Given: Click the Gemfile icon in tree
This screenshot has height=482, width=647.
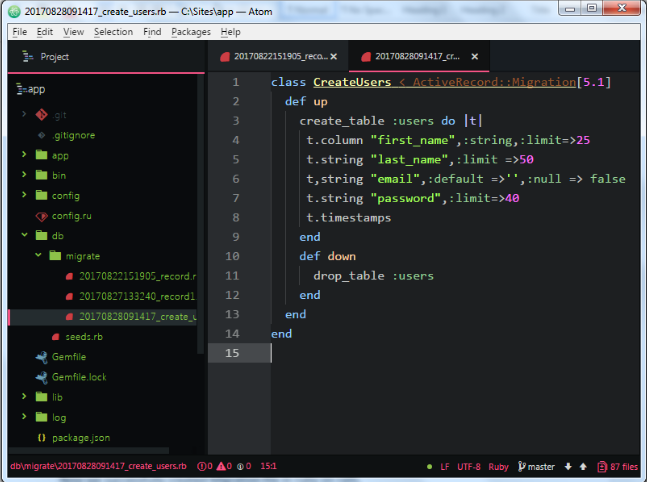Looking at the screenshot, I should pos(41,357).
